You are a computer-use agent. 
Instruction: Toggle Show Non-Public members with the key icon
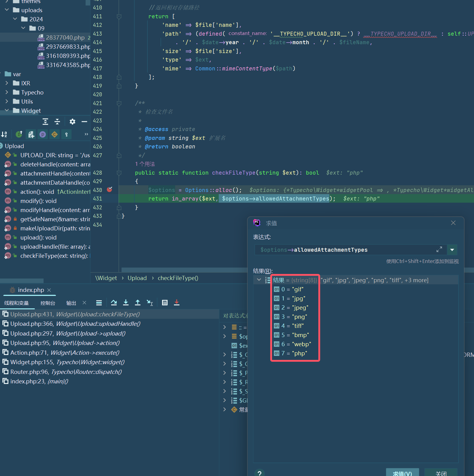coord(66,134)
